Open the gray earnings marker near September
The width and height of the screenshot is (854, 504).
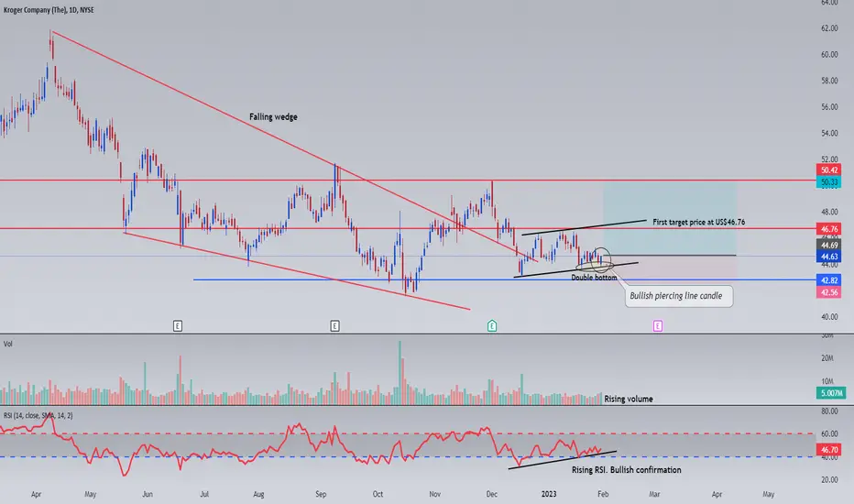(334, 326)
